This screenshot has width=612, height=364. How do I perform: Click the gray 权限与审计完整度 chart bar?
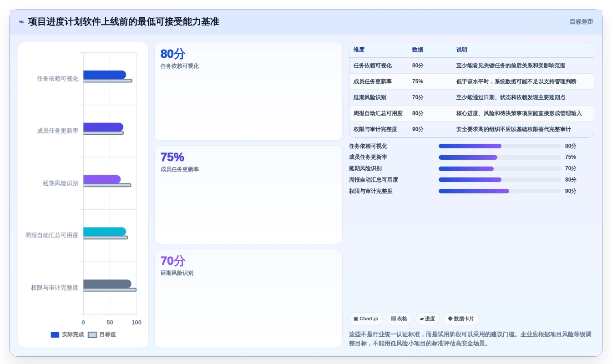pos(107,284)
